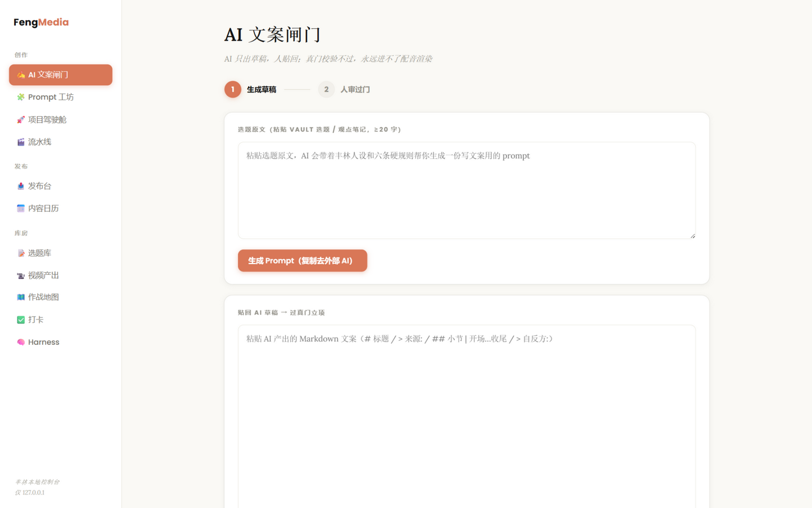Click the 生成 Prompt(复制去外部 AI) button
Image resolution: width=812 pixels, height=508 pixels.
coord(302,261)
